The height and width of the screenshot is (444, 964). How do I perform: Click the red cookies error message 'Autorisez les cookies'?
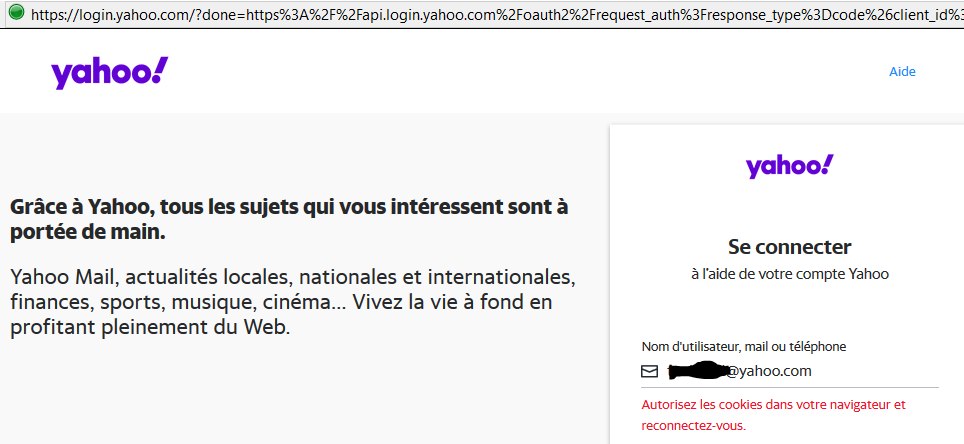[x=773, y=415]
